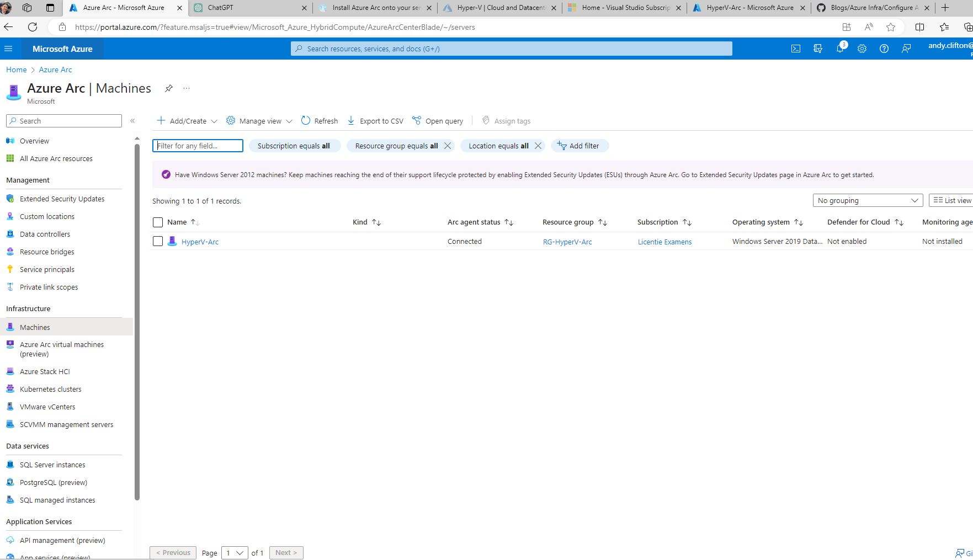Collapse the left navigation pane

(132, 121)
